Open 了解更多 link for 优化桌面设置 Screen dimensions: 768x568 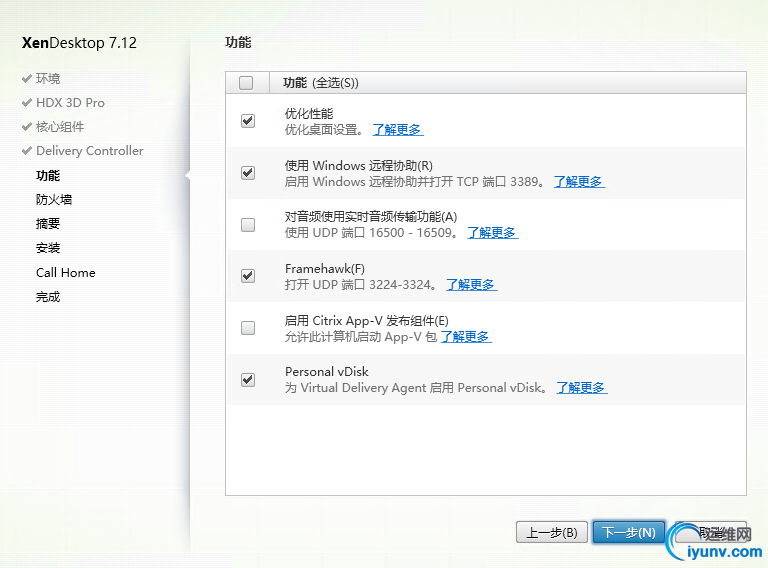click(397, 130)
